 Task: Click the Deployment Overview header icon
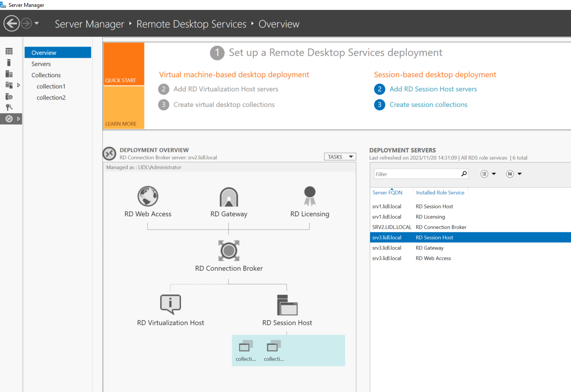click(x=109, y=153)
